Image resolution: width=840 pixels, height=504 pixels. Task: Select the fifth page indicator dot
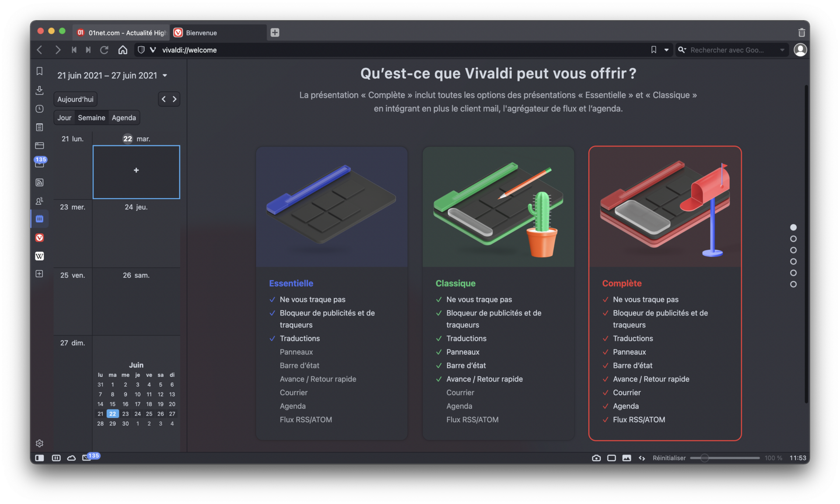(x=793, y=273)
